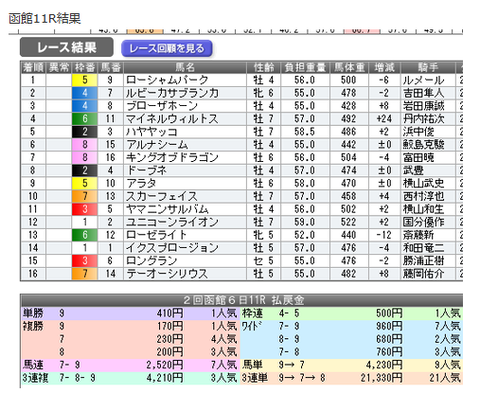Select horse name ブローザホーン
The width and height of the screenshot is (480, 393).
point(162,106)
